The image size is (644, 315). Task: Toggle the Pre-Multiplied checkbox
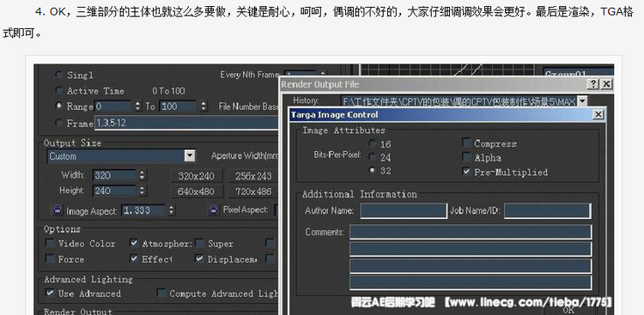[x=466, y=172]
